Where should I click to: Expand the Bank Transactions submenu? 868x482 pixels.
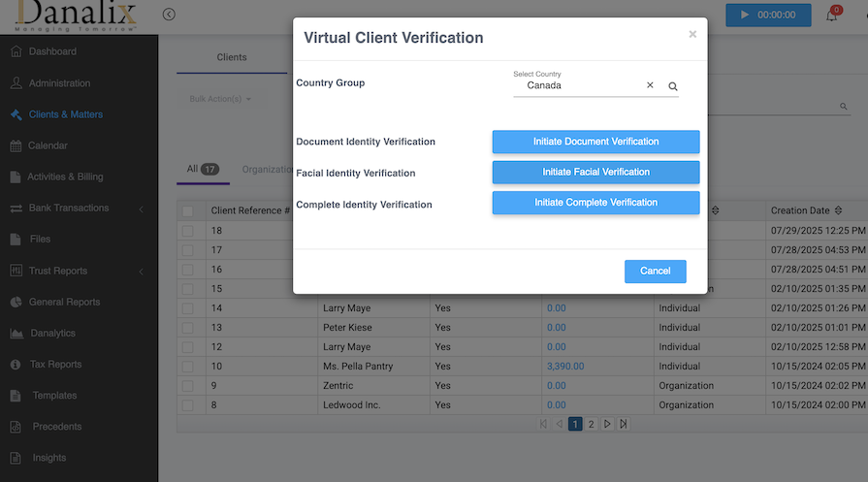[x=141, y=209]
